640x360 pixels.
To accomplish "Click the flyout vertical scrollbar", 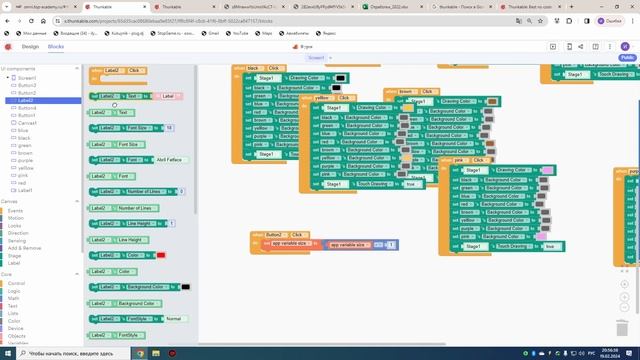I will (196, 140).
